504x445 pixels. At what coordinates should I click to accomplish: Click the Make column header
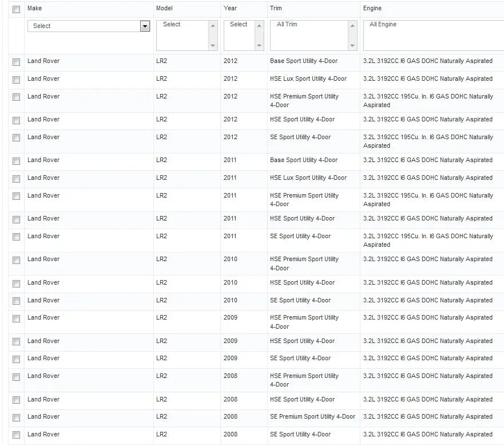34,8
